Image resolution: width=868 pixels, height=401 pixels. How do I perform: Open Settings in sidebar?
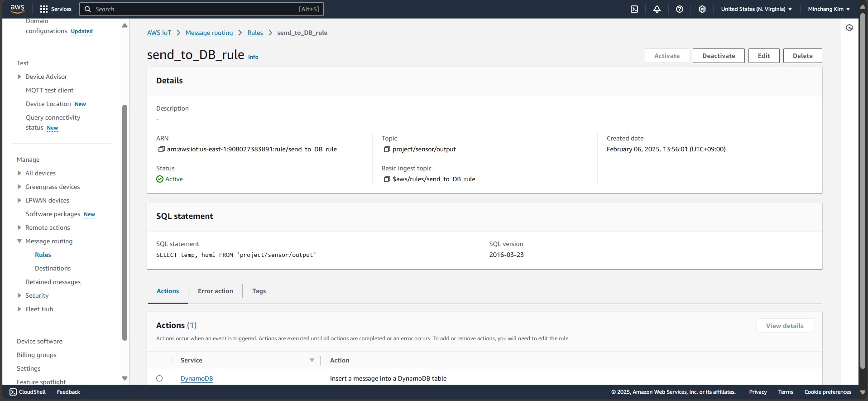29,368
